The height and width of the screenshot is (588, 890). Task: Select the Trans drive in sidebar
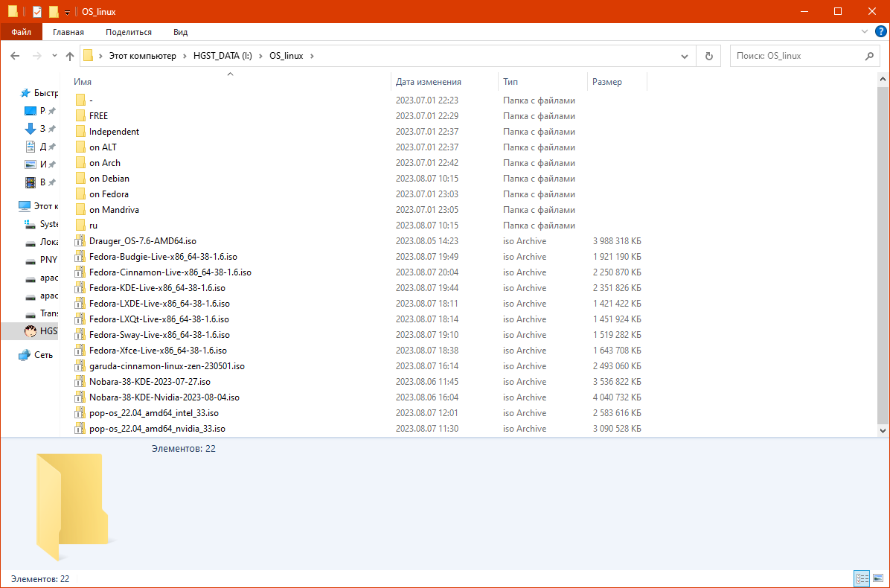(x=42, y=313)
